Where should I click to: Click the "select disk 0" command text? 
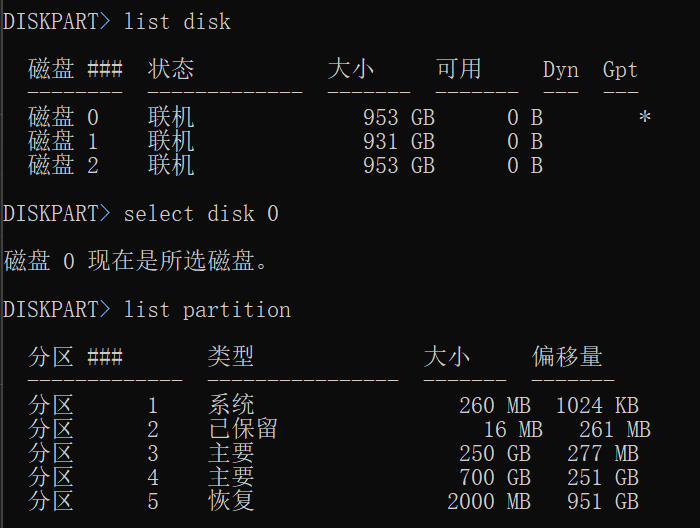[x=201, y=214]
